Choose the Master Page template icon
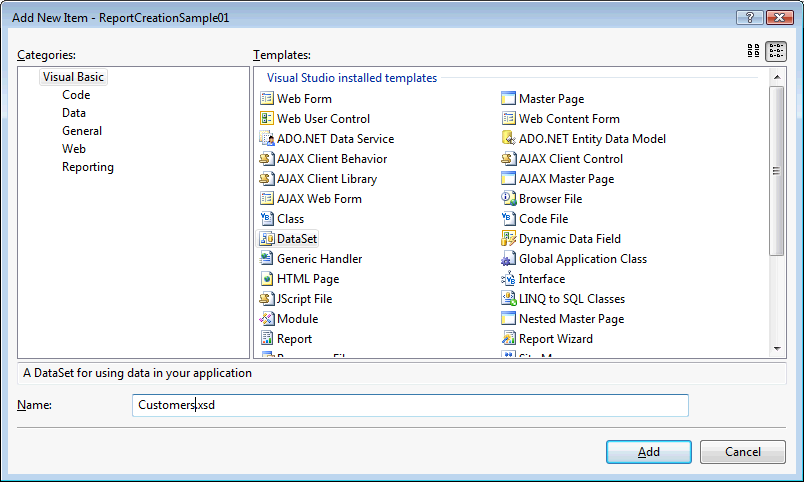804x482 pixels. click(509, 99)
